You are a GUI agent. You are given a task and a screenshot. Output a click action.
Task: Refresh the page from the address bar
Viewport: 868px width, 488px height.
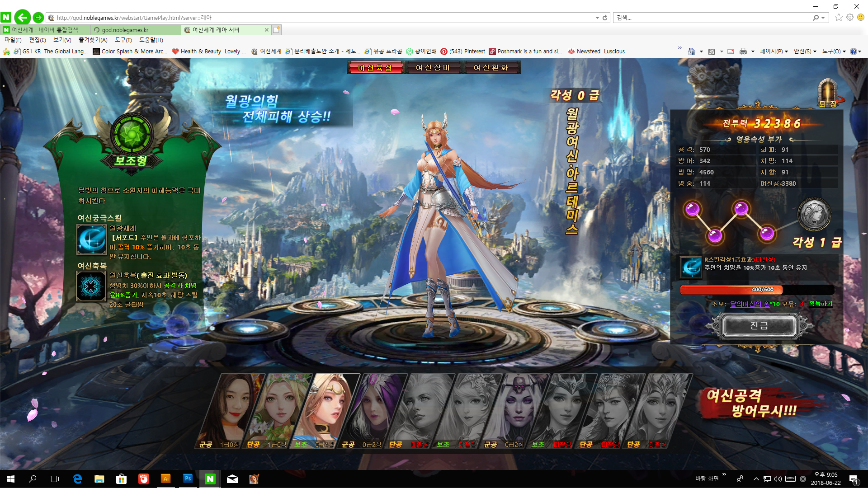(605, 18)
